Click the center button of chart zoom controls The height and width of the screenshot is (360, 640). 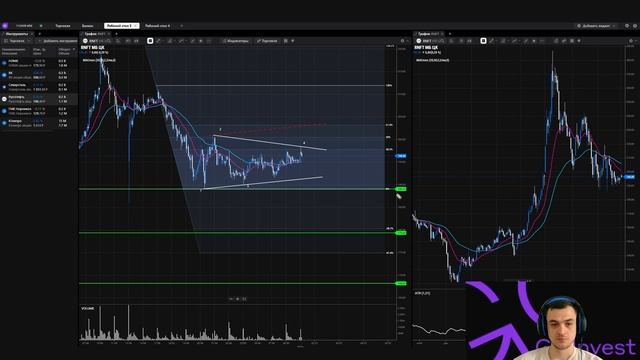[238, 299]
